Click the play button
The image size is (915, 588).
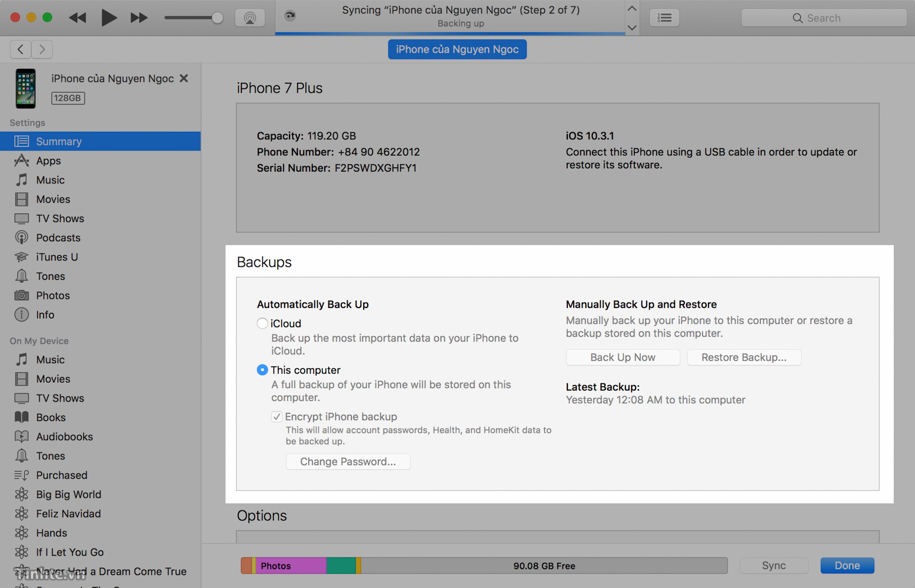click(109, 18)
